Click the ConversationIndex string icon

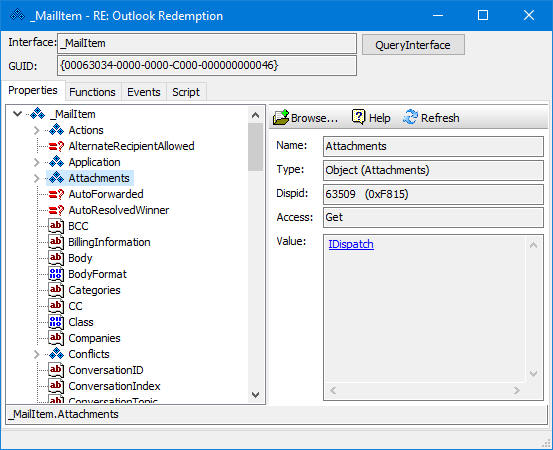pyautogui.click(x=56, y=386)
